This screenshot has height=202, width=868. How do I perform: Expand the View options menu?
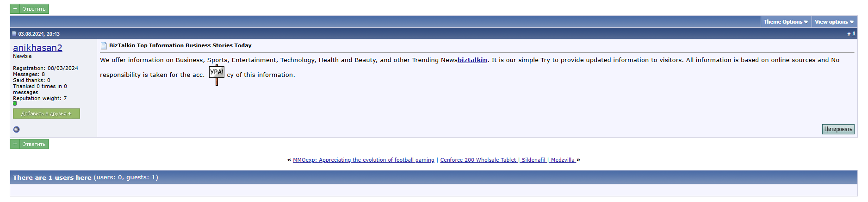point(834,22)
